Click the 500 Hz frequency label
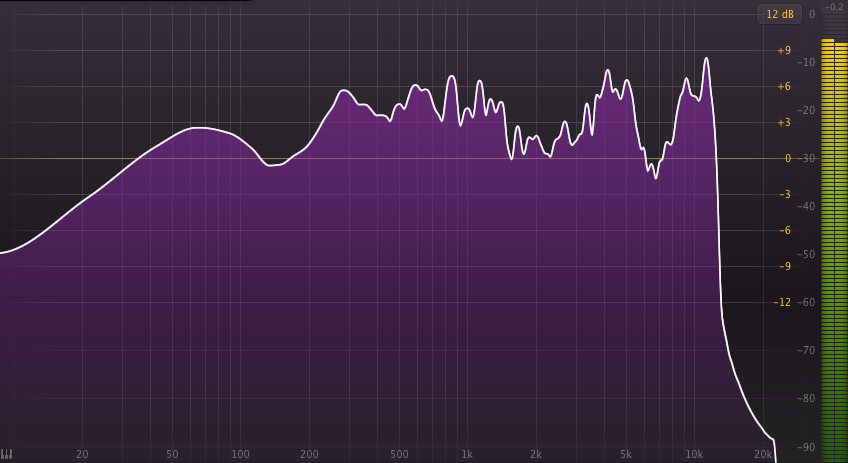 (399, 454)
